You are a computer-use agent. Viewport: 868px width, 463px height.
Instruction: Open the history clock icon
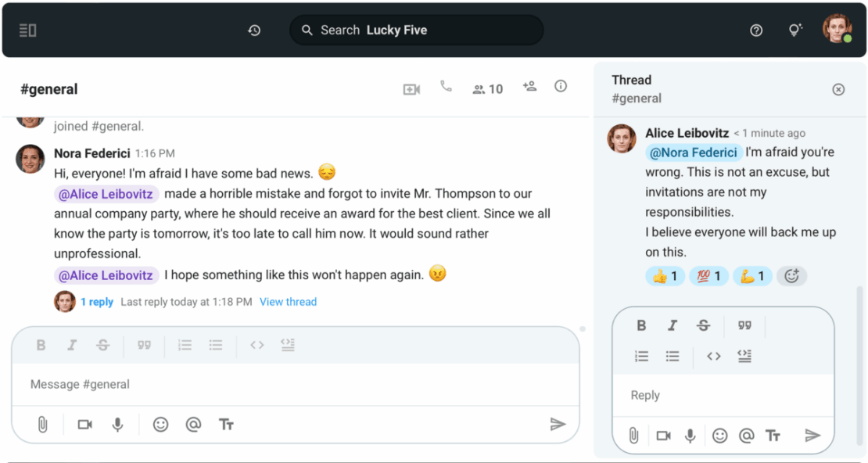(254, 31)
